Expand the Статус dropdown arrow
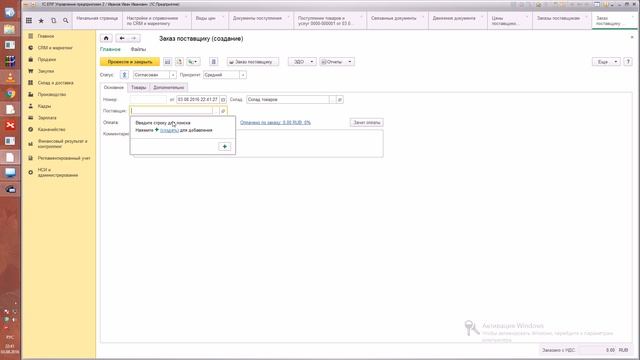Image resolution: width=640 pixels, height=360 pixels. coord(173,75)
